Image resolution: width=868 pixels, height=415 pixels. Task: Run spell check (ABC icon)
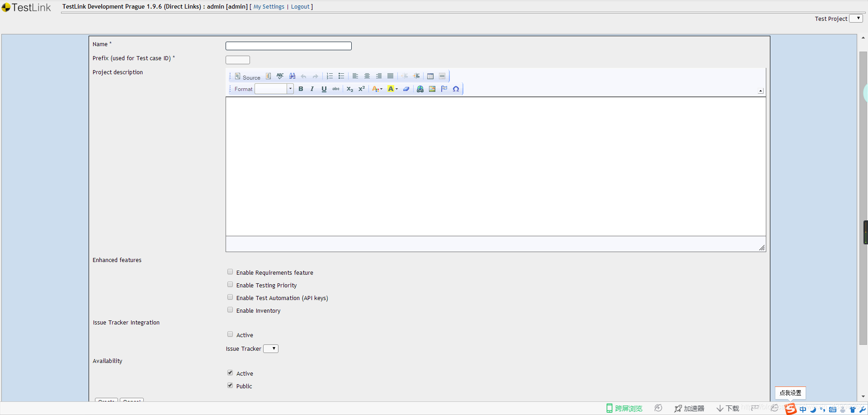280,76
